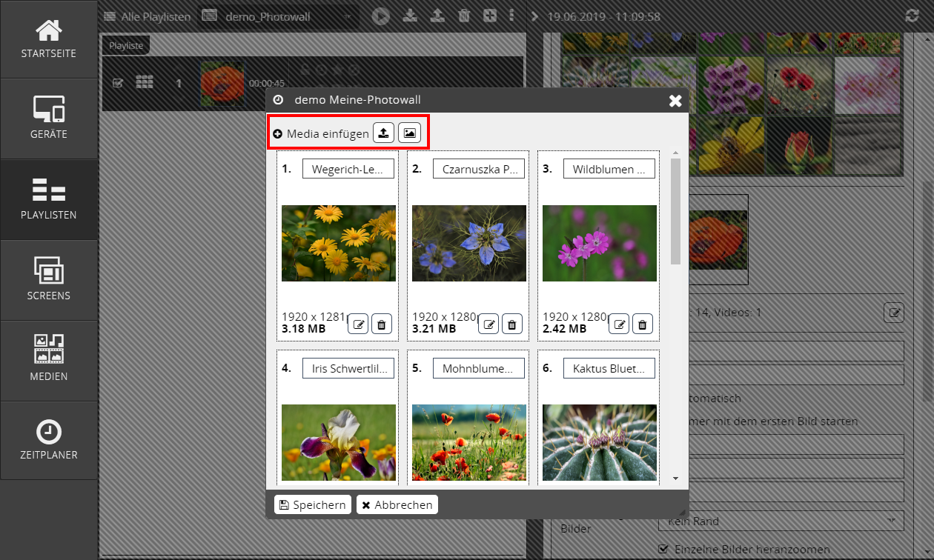Expand the Kein Rand border dropdown
The width and height of the screenshot is (934, 560).
coord(781,521)
